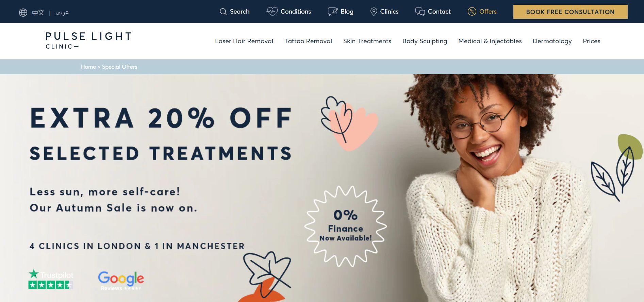Click the heartbeat Conditions icon
The width and height of the screenshot is (644, 302).
tap(272, 12)
